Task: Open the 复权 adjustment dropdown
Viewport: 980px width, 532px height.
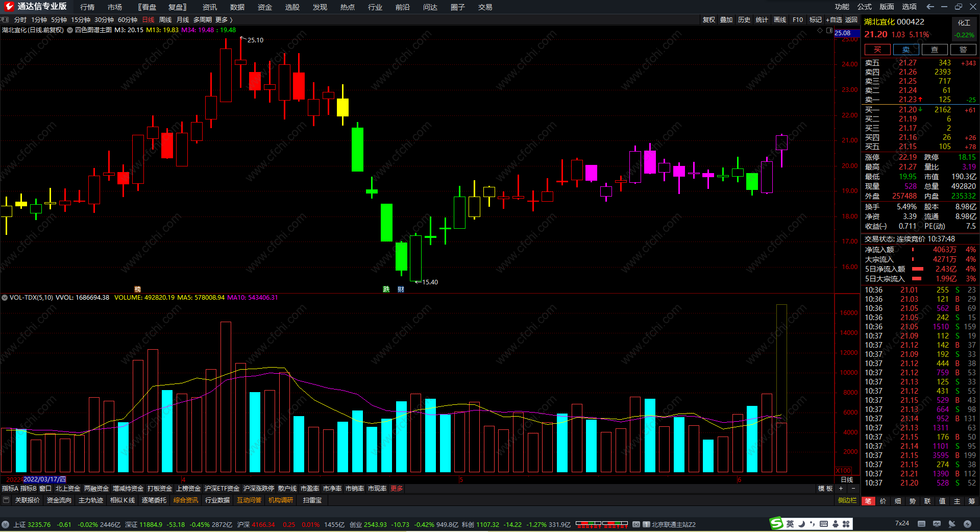Action: pos(709,20)
